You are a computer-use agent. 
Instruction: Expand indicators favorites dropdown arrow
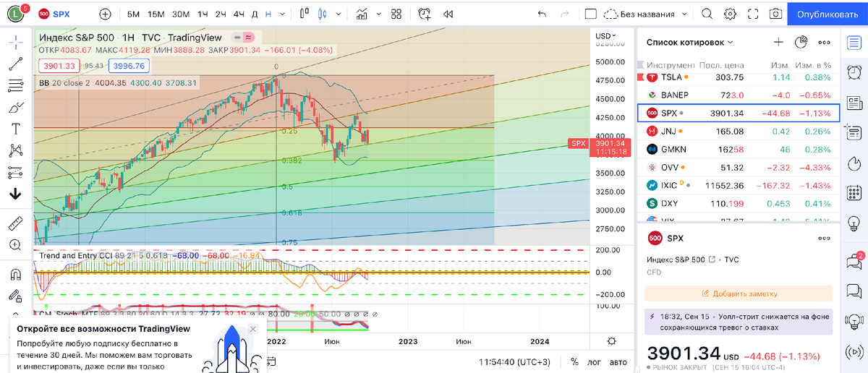tap(379, 14)
